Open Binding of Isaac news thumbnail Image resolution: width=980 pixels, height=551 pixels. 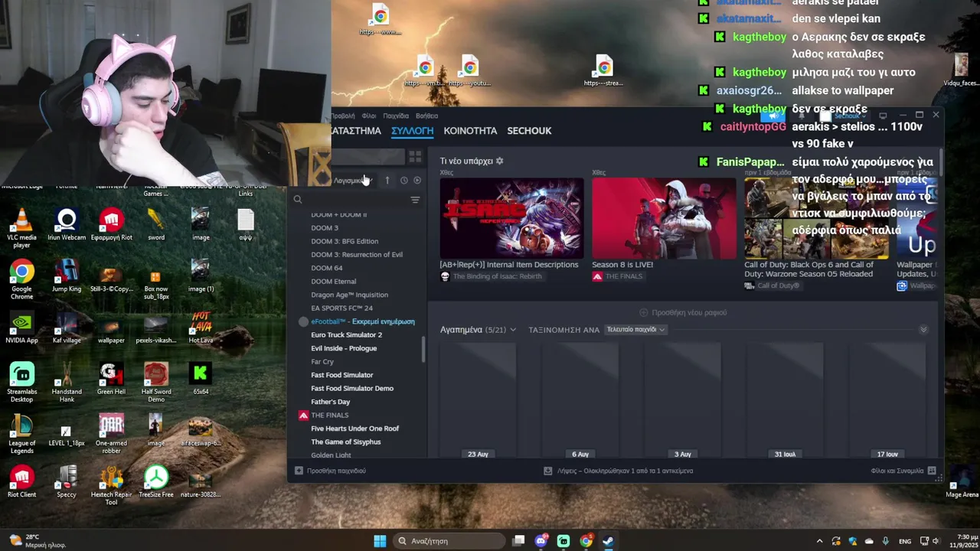coord(511,218)
